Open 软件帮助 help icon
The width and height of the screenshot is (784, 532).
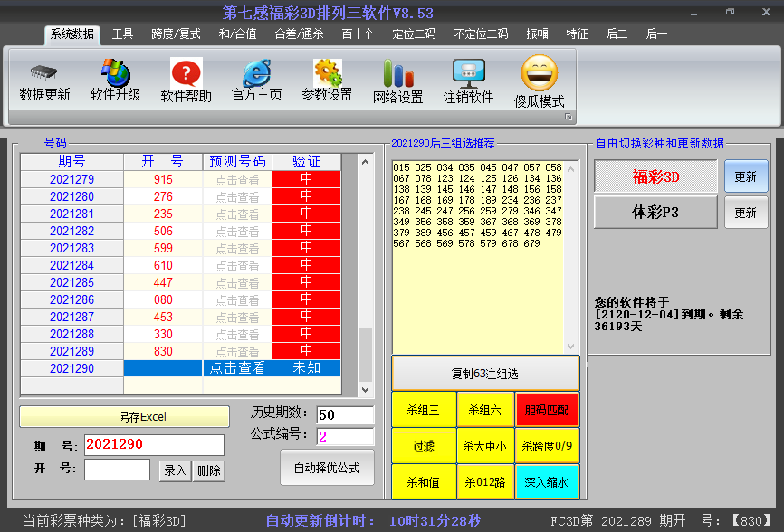point(186,72)
